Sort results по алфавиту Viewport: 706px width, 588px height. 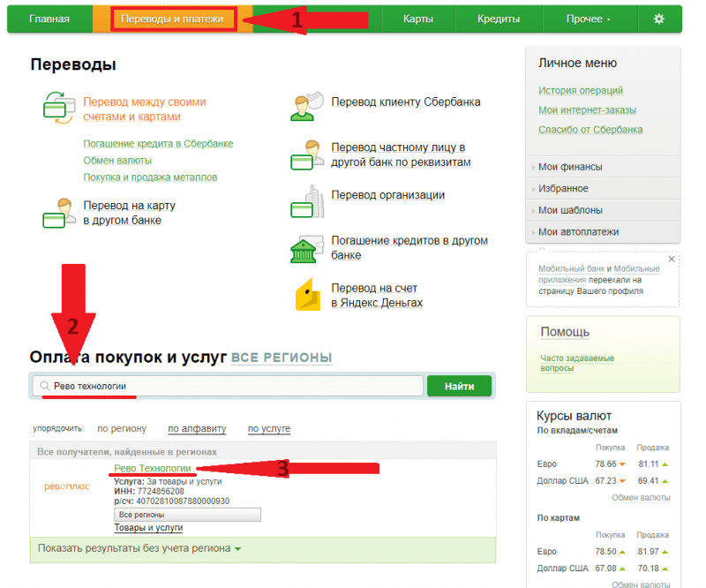(197, 428)
